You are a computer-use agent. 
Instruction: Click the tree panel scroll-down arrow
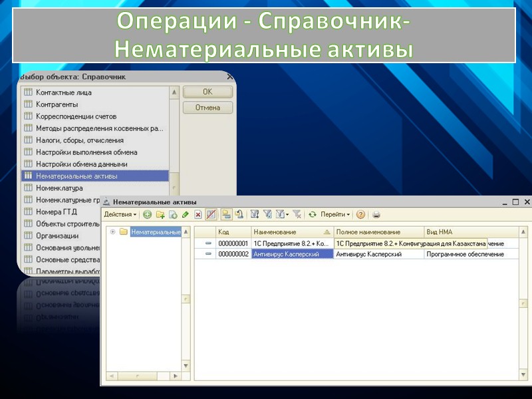pyautogui.click(x=186, y=366)
